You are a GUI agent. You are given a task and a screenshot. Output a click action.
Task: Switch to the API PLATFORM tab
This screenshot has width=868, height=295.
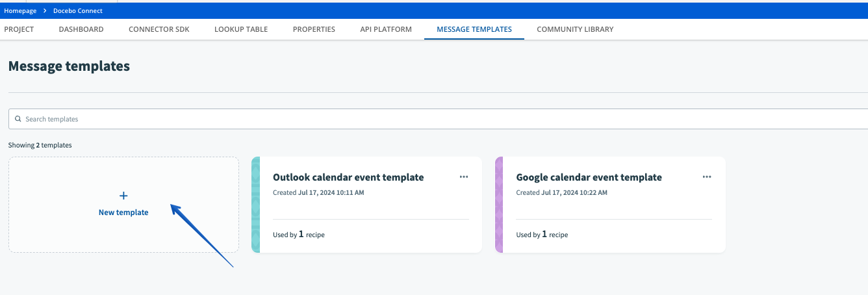[x=386, y=29]
